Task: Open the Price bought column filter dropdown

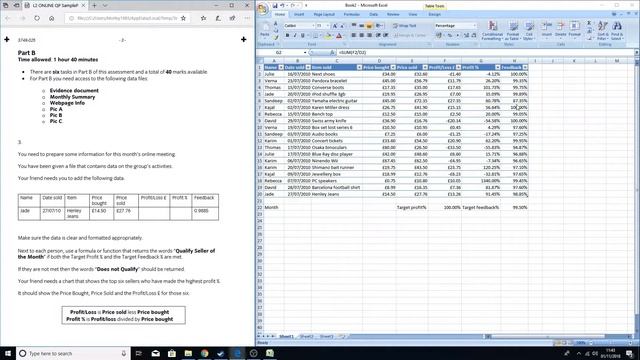Action: coord(393,67)
